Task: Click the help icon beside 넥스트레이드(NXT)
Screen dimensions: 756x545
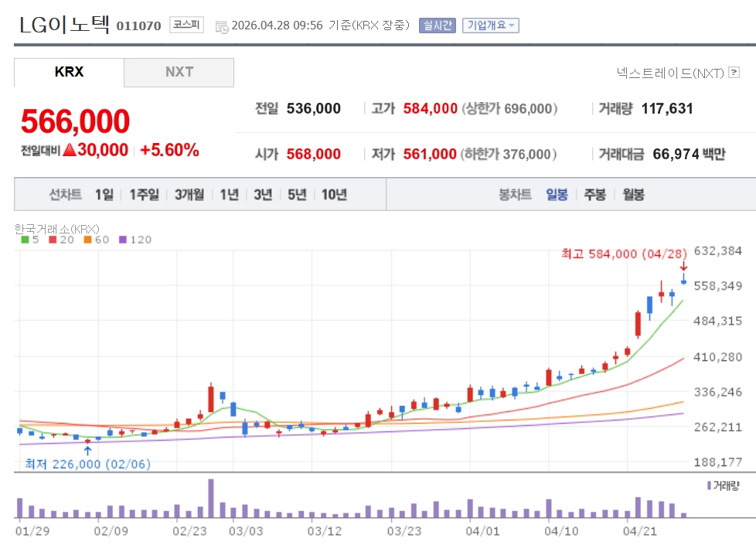Action: 734,73
